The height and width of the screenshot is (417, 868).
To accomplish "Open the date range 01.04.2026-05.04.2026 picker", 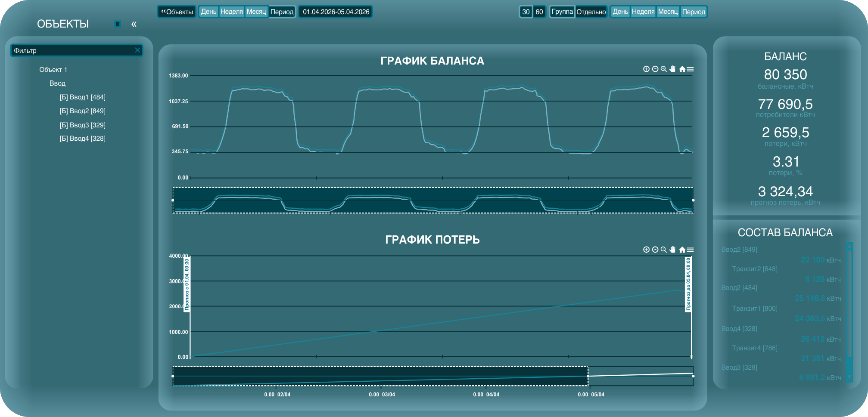I will click(x=336, y=12).
